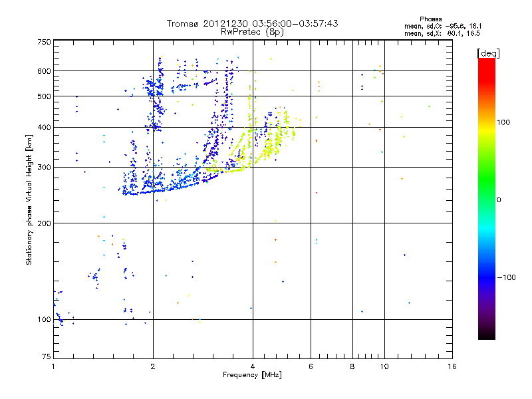
Task: Click the x-axis tick label '10'
Action: coord(384,366)
